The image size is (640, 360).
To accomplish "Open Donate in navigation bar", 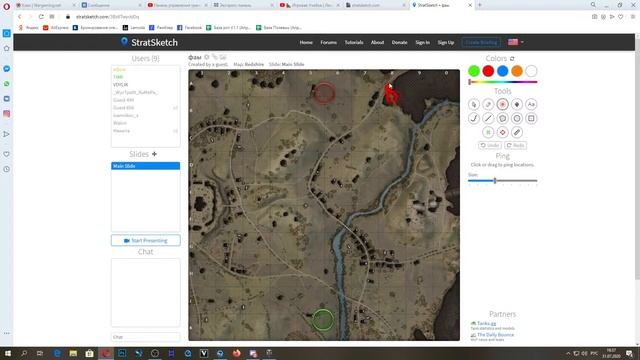I will point(400,42).
